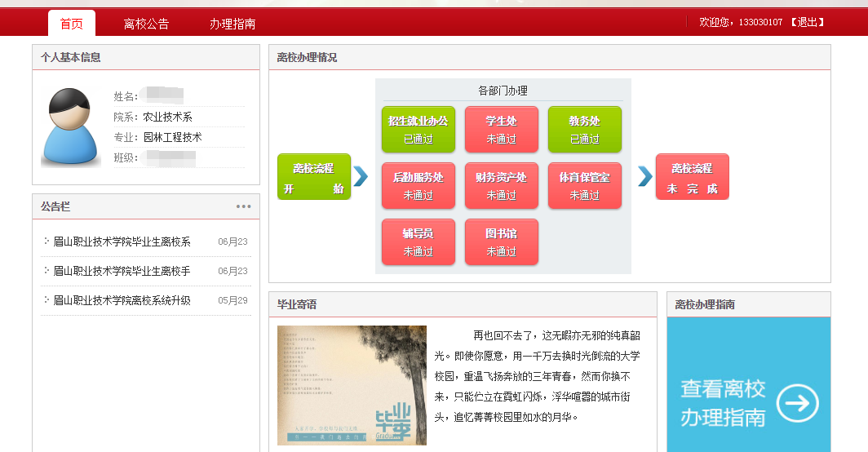
Task: Click the graduation message 毕业季 image
Action: (352, 385)
